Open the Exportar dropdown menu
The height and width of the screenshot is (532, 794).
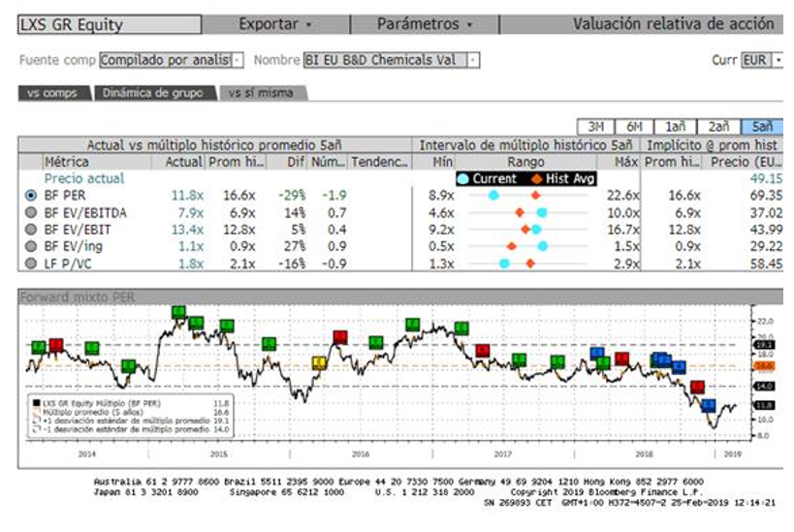[x=275, y=24]
